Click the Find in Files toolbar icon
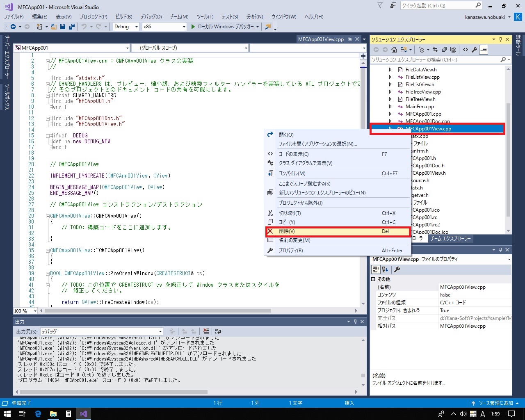525x420 pixels. [268, 27]
